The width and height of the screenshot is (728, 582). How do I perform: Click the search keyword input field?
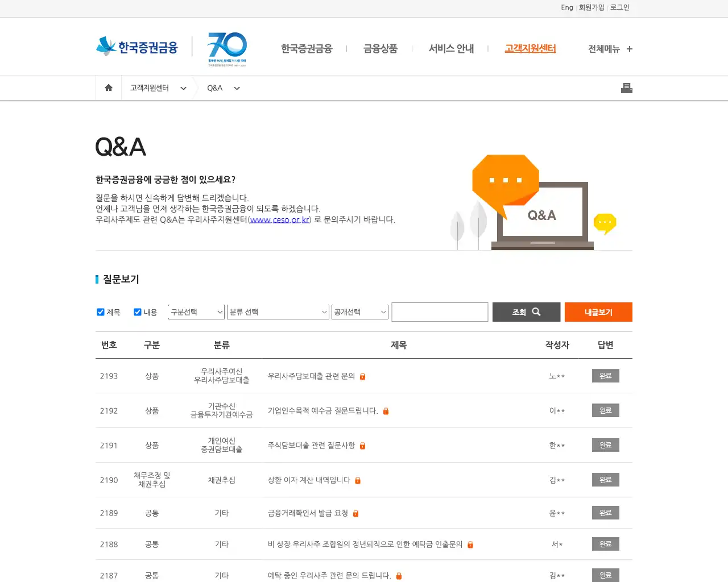click(x=440, y=312)
